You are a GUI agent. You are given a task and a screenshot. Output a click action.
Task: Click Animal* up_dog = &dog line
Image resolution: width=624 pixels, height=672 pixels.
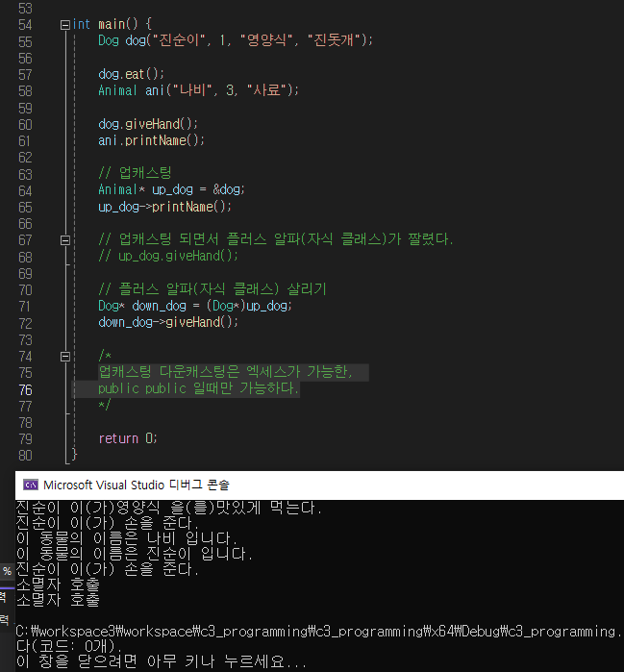(x=171, y=189)
